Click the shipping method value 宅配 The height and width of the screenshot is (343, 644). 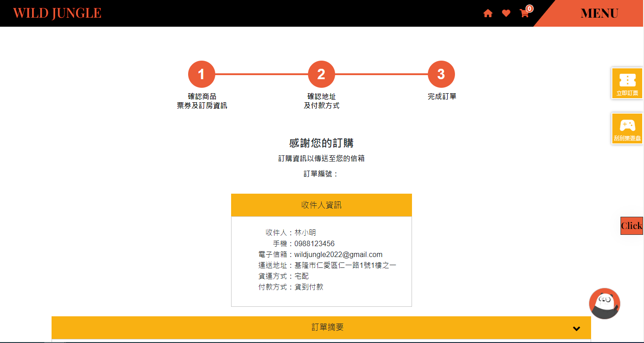point(302,276)
